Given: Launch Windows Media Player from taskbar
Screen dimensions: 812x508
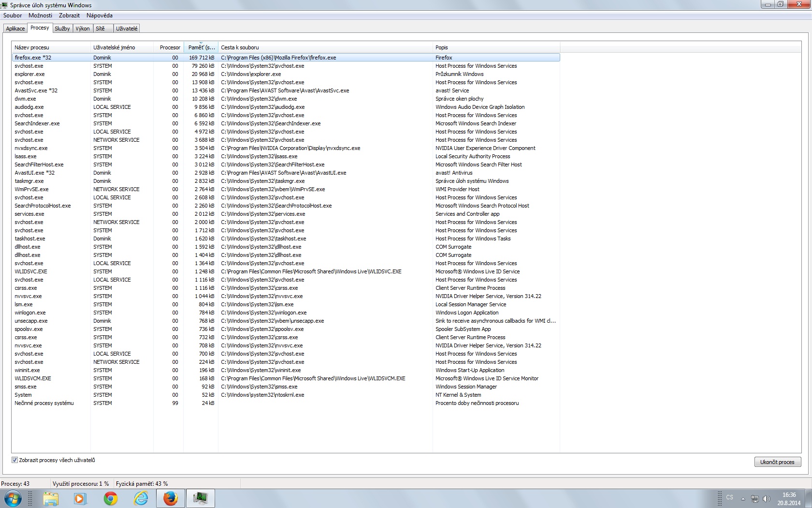Looking at the screenshot, I should pyautogui.click(x=80, y=498).
